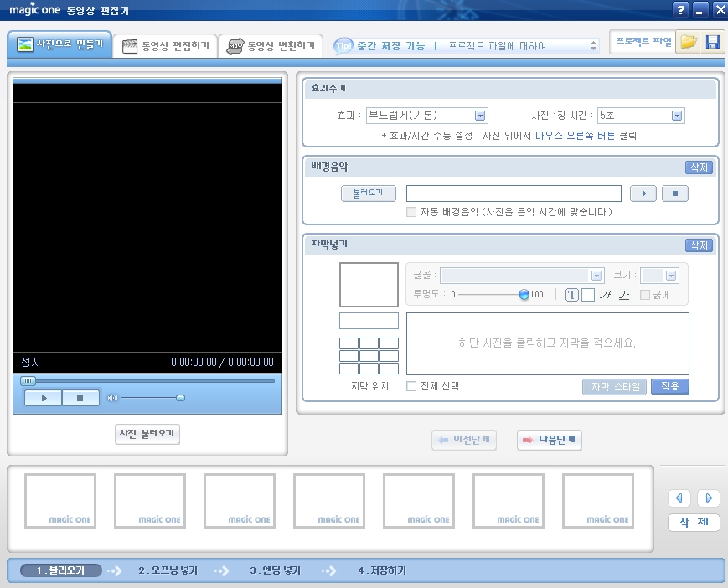Switch to 사진으로 만들기 tab

coord(59,44)
